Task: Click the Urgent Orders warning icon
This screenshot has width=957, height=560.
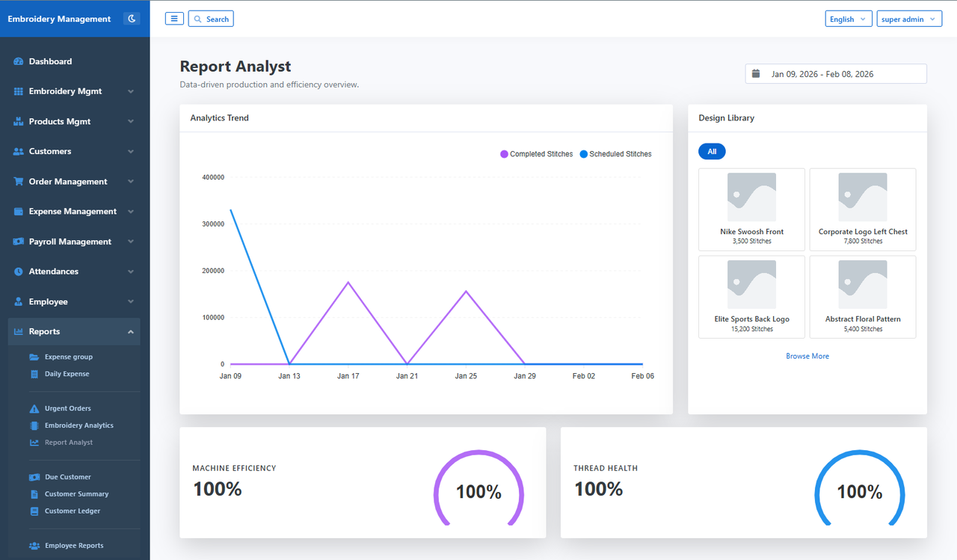Action: [x=34, y=409]
